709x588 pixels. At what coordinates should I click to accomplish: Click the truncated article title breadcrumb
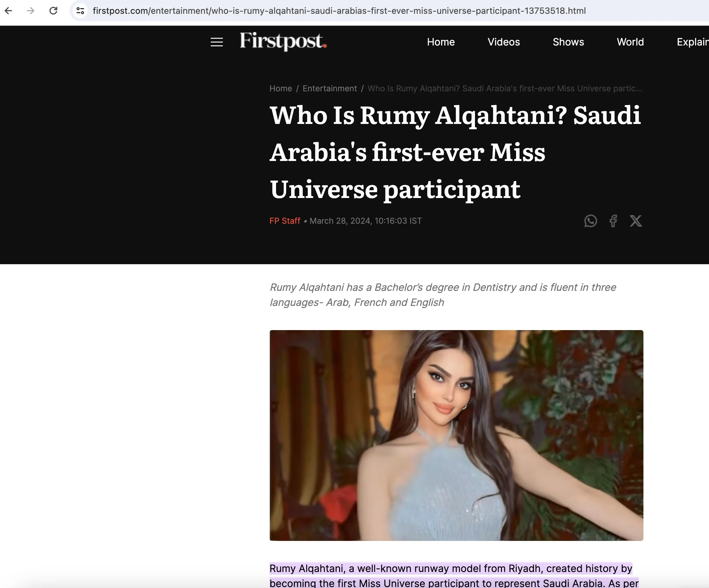coord(505,88)
